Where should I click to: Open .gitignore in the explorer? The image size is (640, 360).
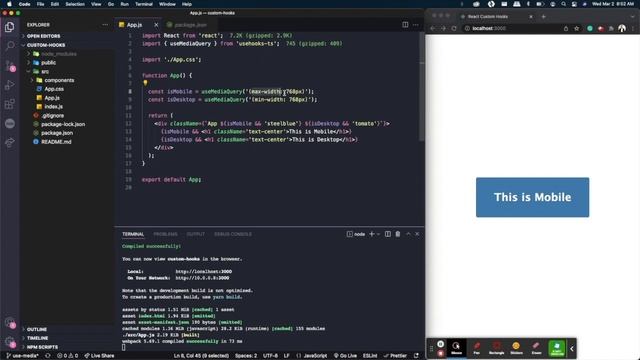[53, 116]
